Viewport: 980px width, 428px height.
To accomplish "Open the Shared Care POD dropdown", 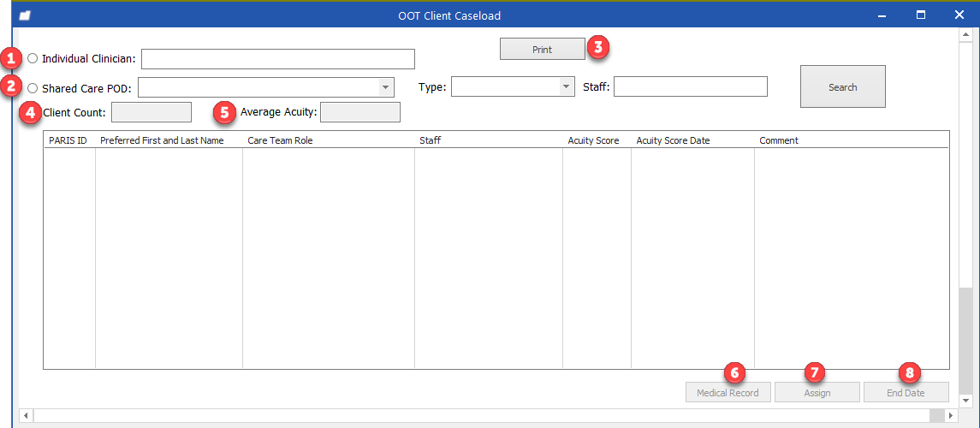I will (x=385, y=87).
